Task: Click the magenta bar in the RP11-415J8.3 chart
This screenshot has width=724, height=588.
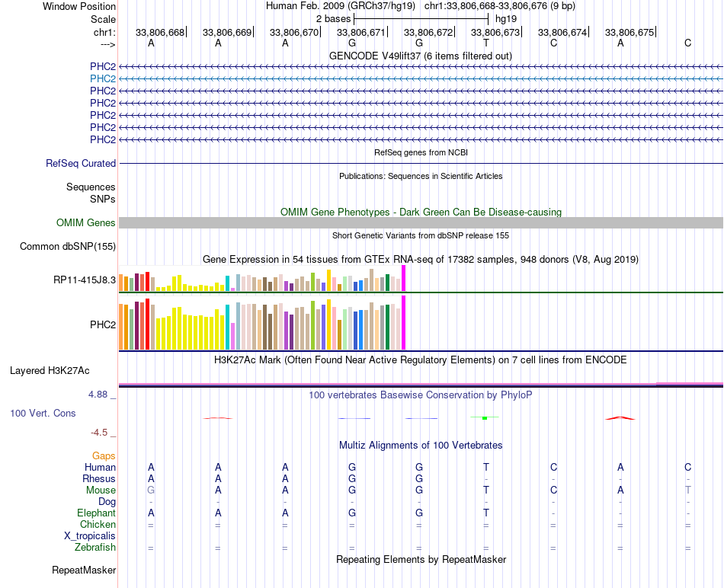Action: (x=404, y=278)
